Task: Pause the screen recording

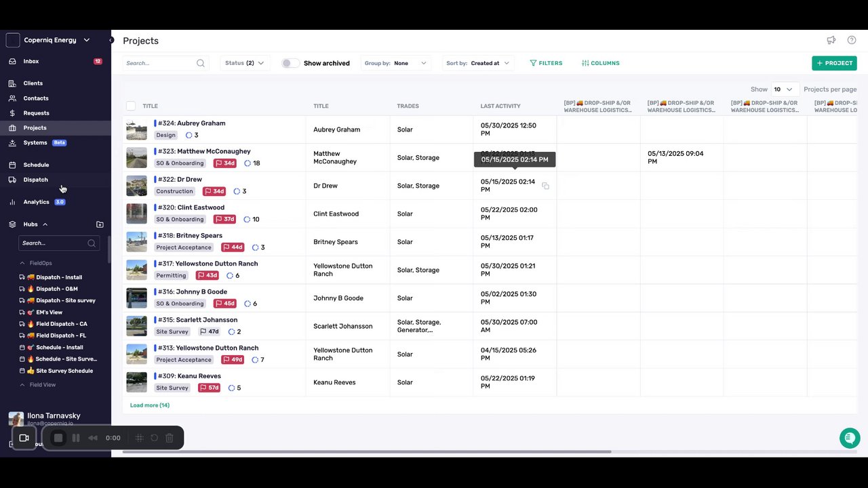Action: click(x=76, y=438)
